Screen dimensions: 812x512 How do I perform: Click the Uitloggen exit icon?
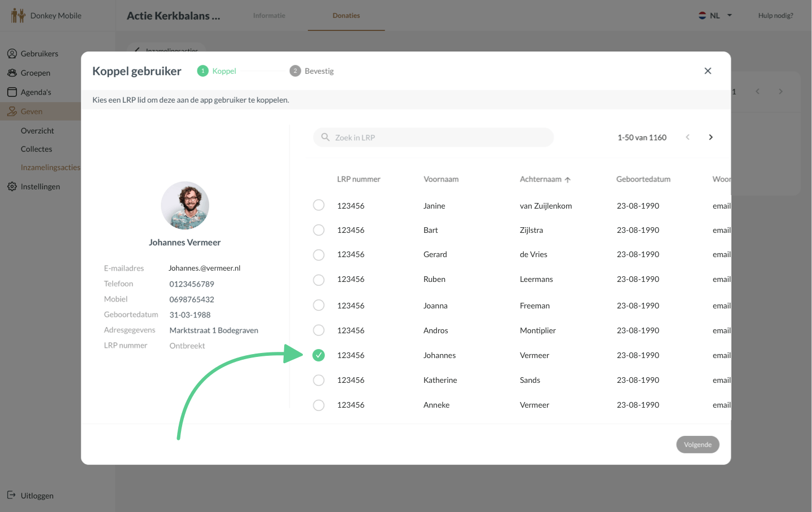coord(11,495)
